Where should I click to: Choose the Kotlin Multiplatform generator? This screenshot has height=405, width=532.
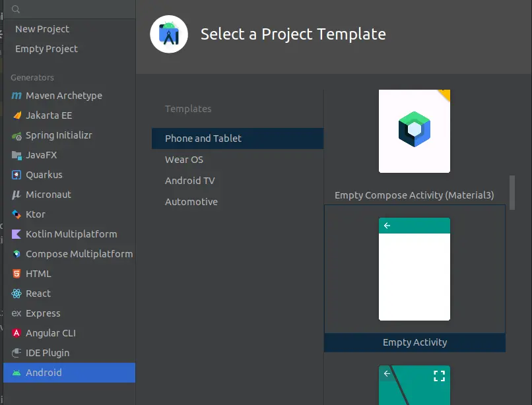coord(69,234)
